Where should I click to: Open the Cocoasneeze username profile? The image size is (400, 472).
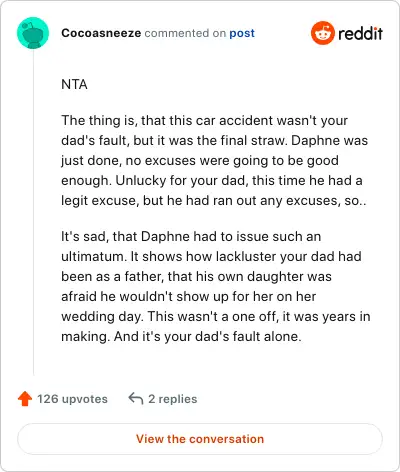point(101,33)
